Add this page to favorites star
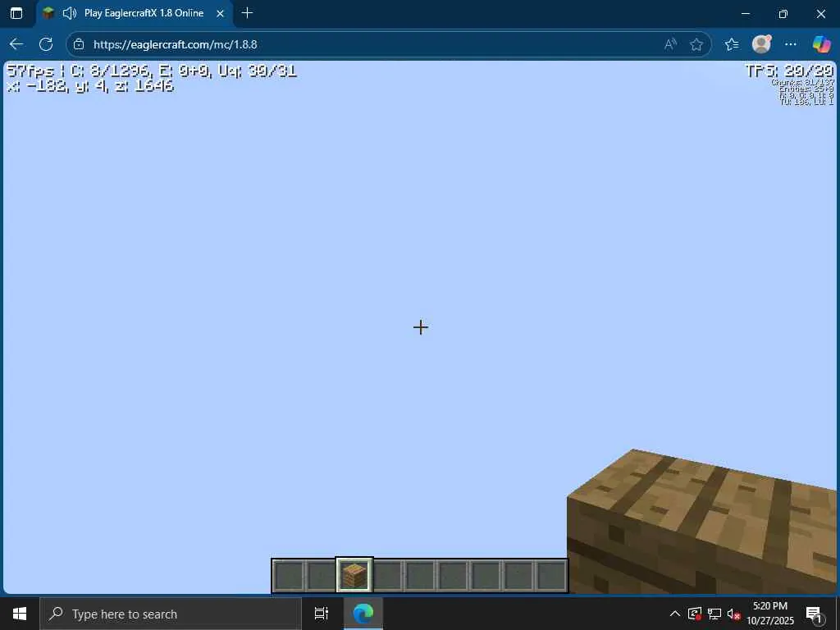The height and width of the screenshot is (630, 840). pos(696,44)
